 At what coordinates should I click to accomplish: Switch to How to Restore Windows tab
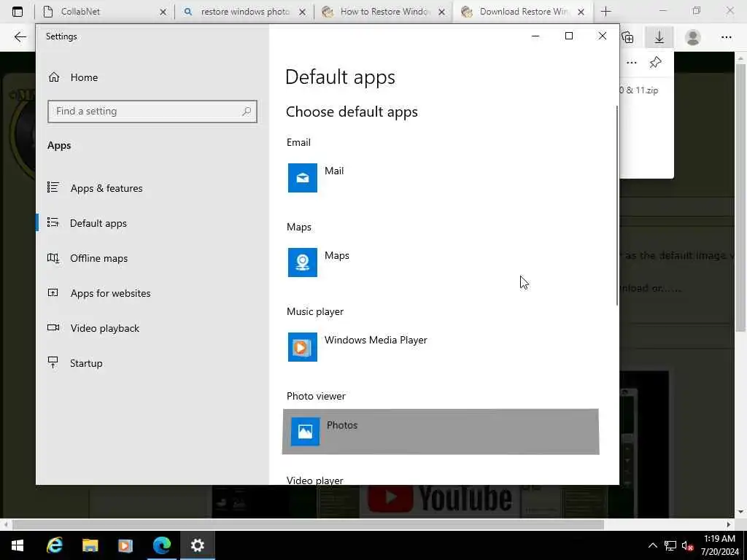[x=384, y=12]
